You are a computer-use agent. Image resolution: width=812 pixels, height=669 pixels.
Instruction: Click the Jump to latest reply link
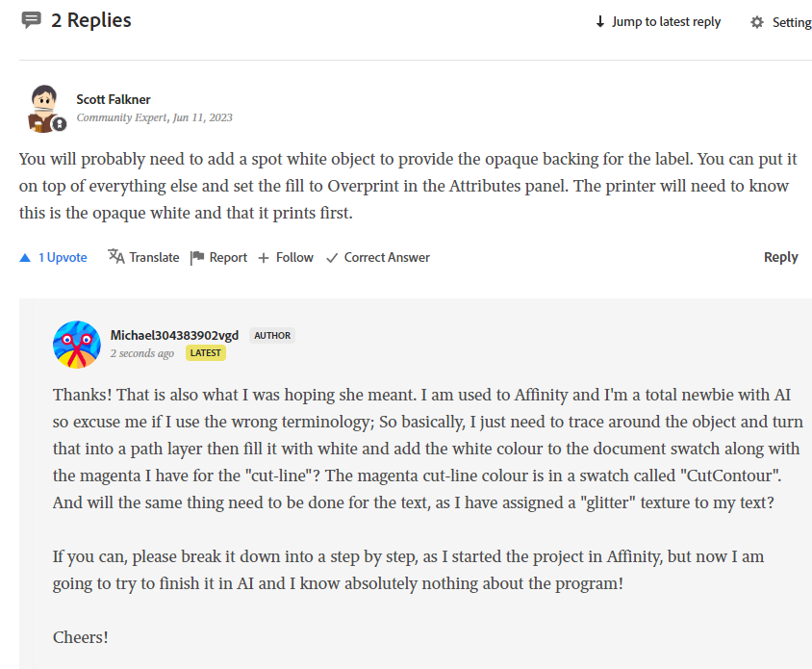[666, 22]
